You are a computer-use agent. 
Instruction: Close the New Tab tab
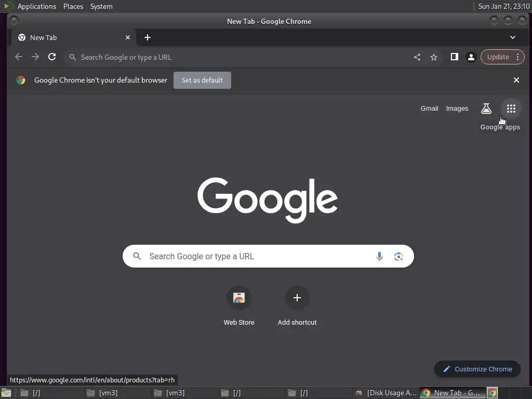[128, 37]
